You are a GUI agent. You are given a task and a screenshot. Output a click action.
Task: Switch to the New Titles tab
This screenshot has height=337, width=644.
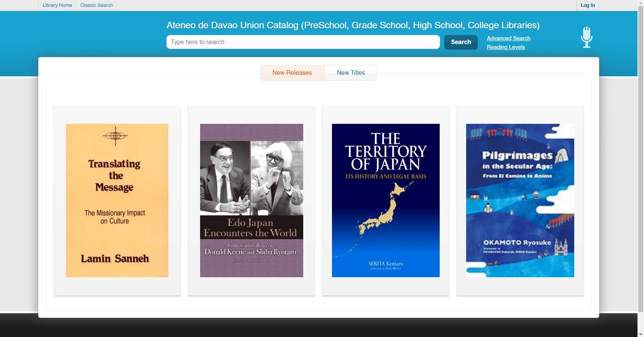click(x=351, y=73)
